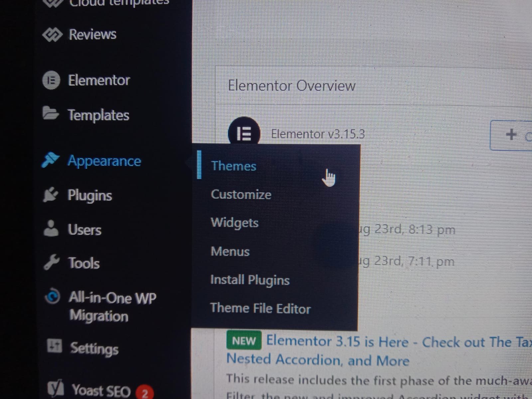Click the Users person icon
Viewport: 532px width, 399px height.
(x=51, y=229)
